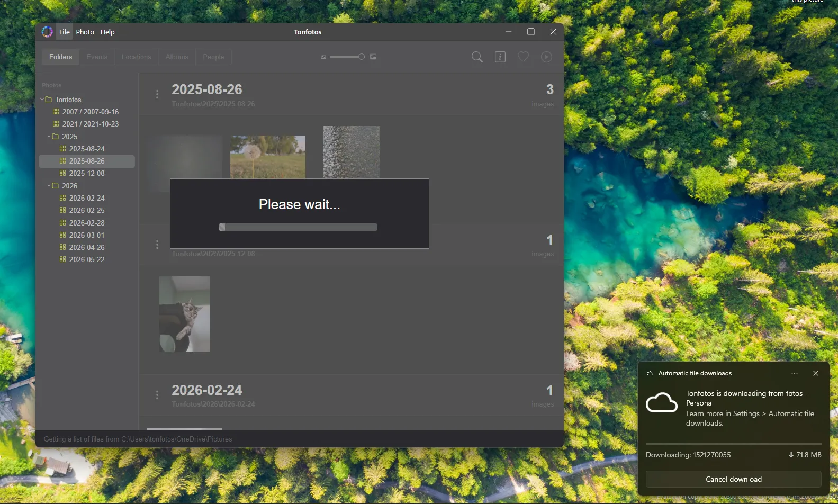Image resolution: width=838 pixels, height=504 pixels.
Task: Open the File menu
Action: point(64,32)
